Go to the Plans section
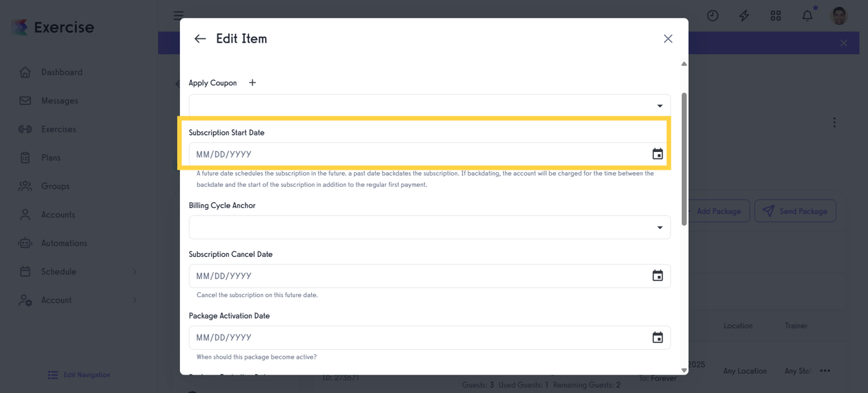868x393 pixels. (x=55, y=157)
